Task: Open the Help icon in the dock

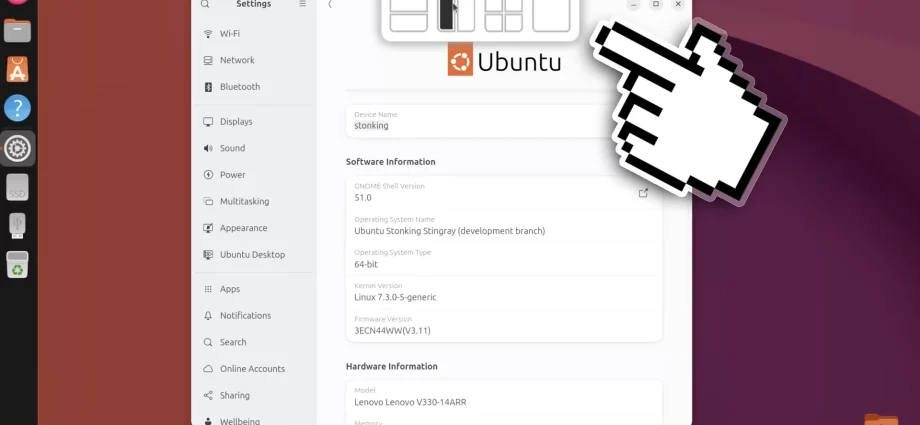Action: (18, 108)
